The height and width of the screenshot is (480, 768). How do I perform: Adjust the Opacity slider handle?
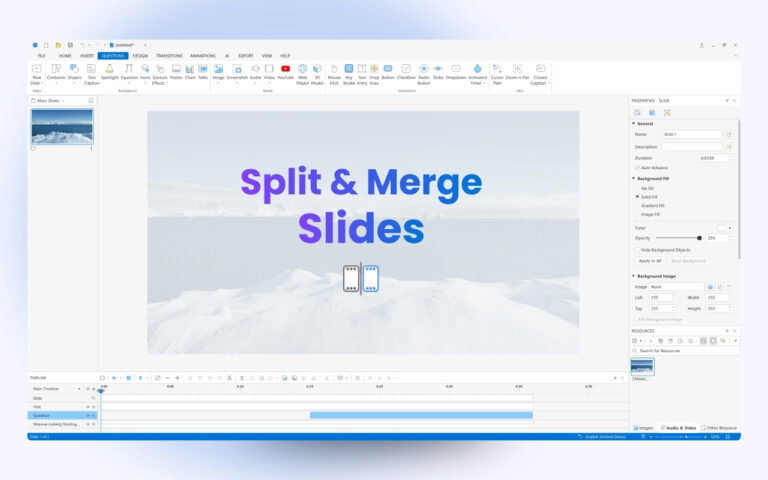tap(699, 238)
